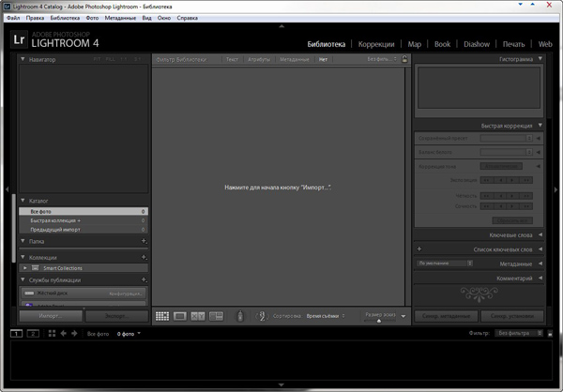Click left panel vertical scrollbar
The height and width of the screenshot is (392, 563).
coord(14,228)
